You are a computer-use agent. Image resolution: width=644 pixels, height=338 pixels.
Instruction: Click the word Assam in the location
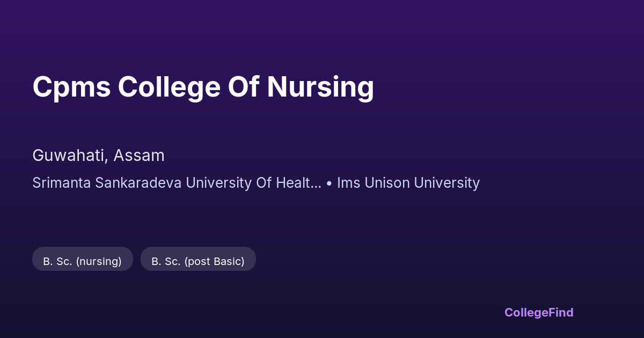tap(138, 156)
